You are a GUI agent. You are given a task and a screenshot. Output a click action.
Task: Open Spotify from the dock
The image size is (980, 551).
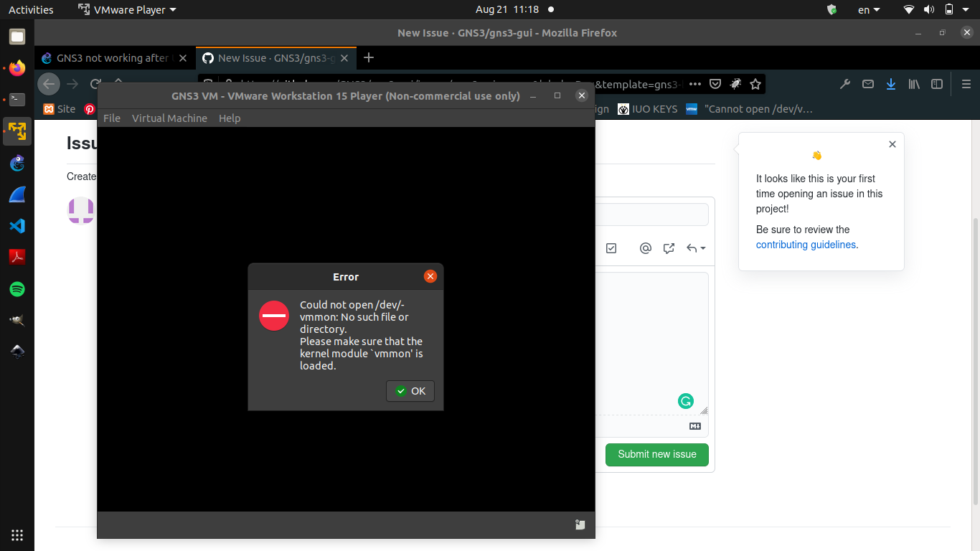pyautogui.click(x=17, y=288)
